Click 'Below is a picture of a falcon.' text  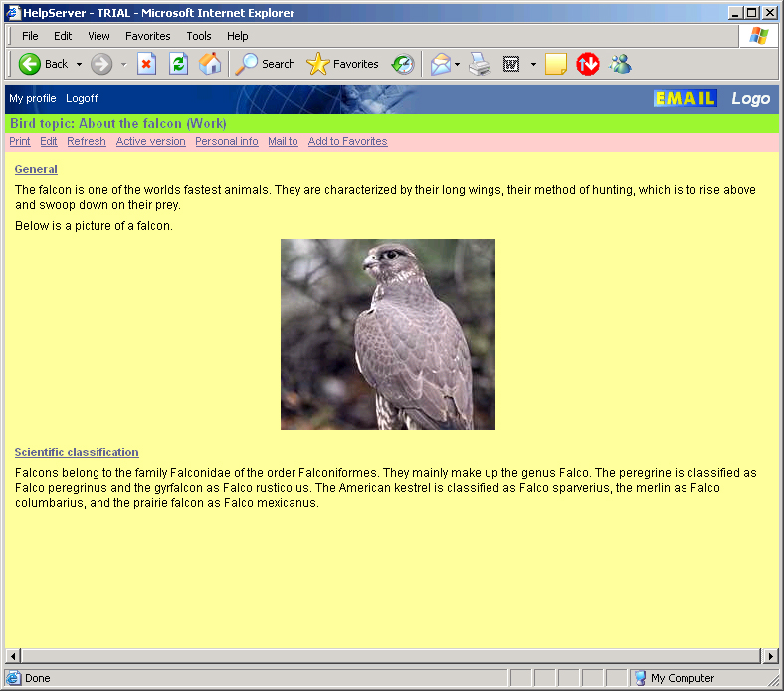[x=94, y=226]
